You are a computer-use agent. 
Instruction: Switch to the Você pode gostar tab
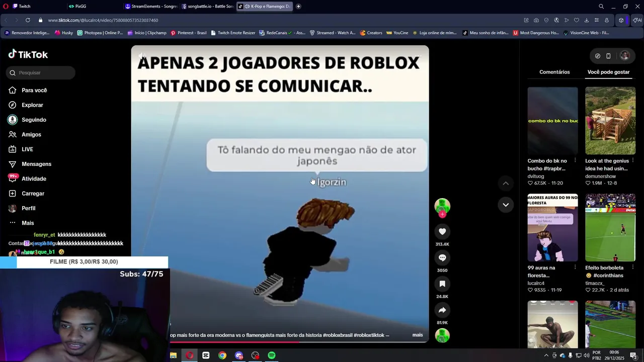point(608,72)
